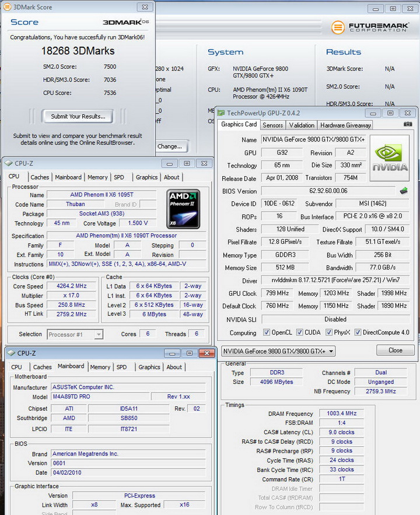The image size is (420, 515).
Task: Toggle the OpenCL checkbox in GPU-Z
Action: pyautogui.click(x=267, y=332)
